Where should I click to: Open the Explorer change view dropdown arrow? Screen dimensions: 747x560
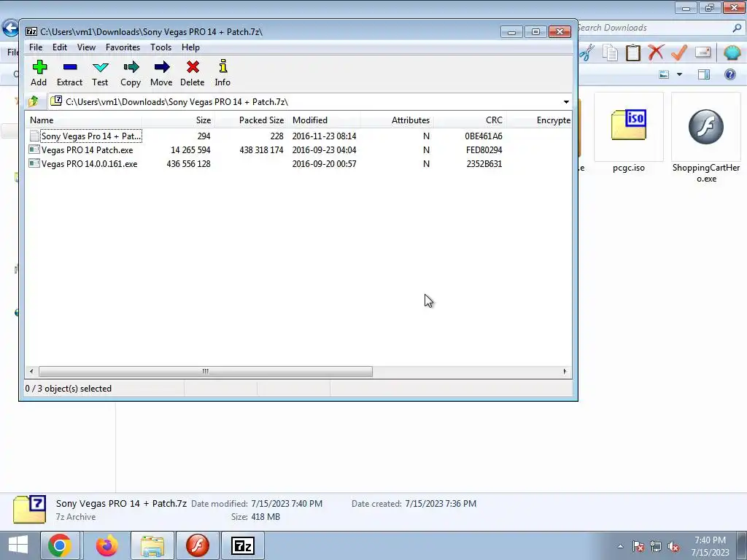point(679,74)
